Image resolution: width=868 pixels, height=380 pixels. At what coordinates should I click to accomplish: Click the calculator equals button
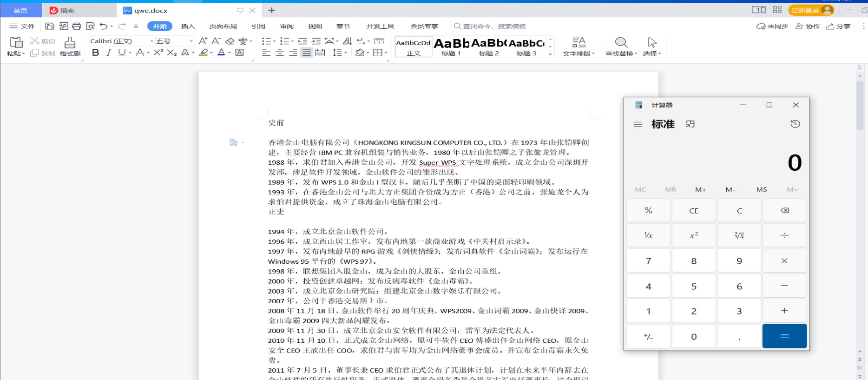(784, 336)
